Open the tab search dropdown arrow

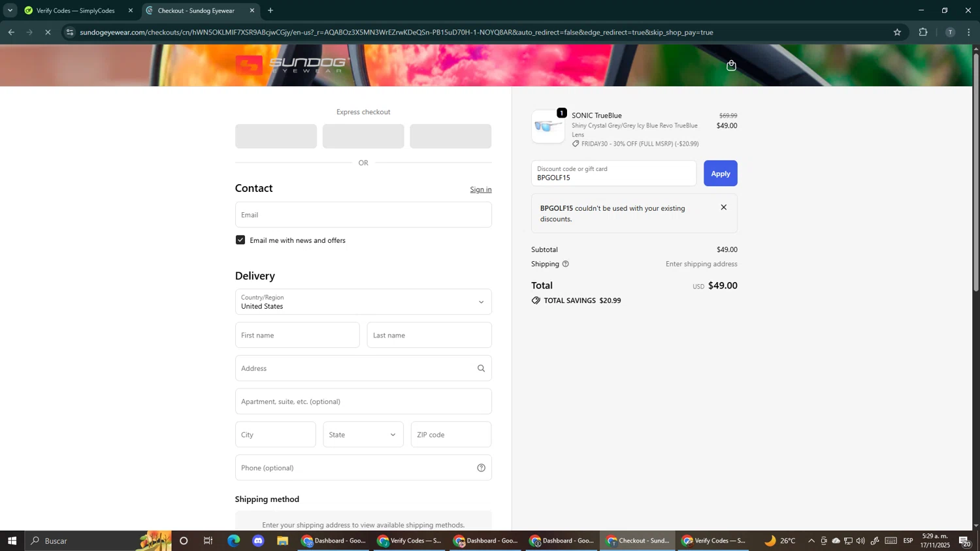point(10,10)
